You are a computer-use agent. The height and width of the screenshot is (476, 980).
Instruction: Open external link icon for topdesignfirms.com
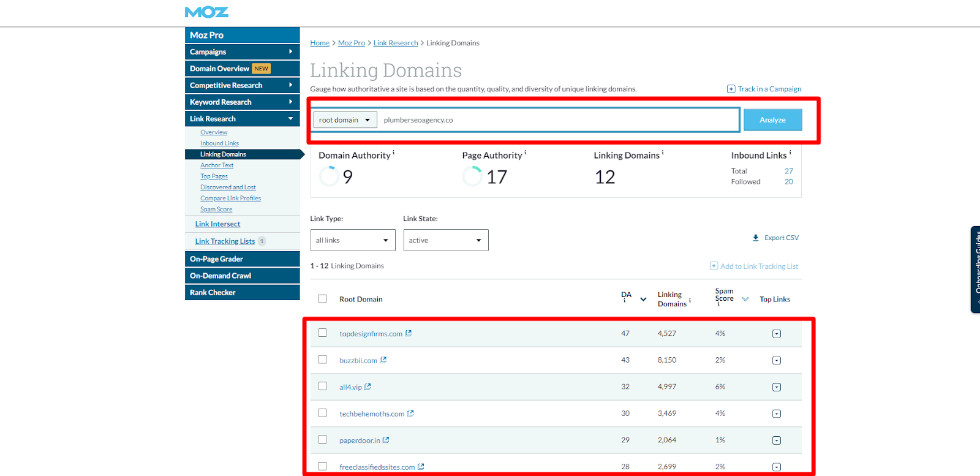coord(409,333)
